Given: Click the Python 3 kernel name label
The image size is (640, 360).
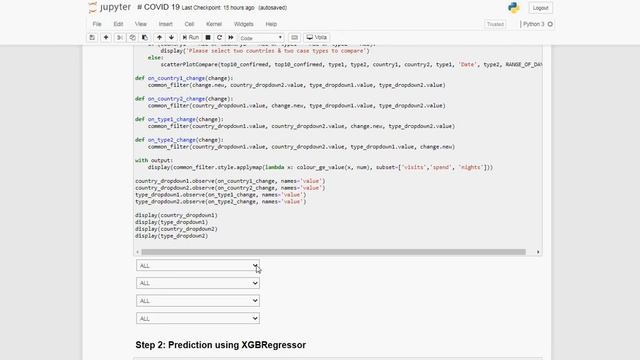Looking at the screenshot, I should click(x=533, y=24).
